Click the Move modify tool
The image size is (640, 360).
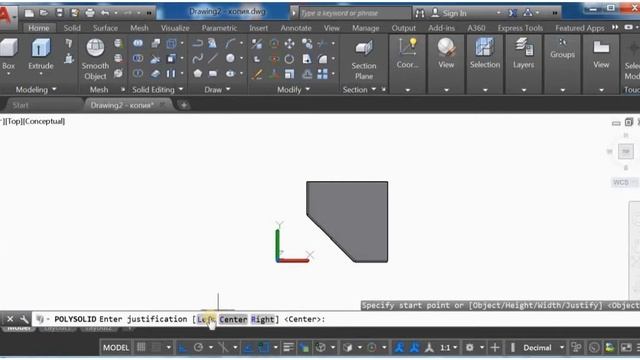tap(289, 44)
